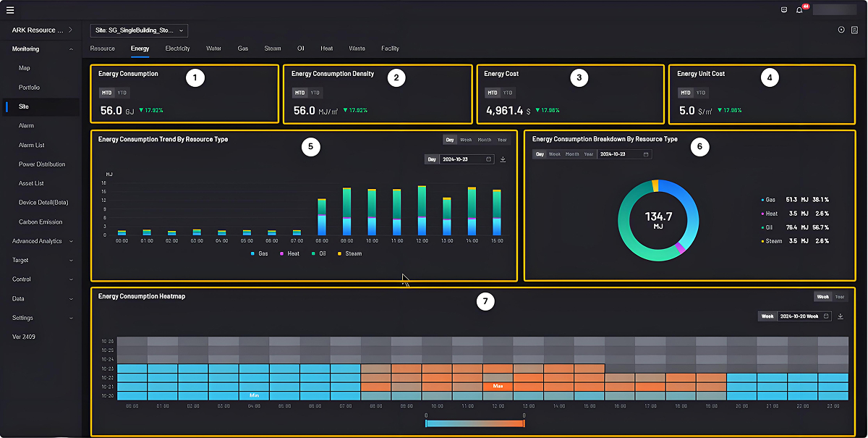
Task: Select Month range in trend chart
Action: [x=484, y=140]
